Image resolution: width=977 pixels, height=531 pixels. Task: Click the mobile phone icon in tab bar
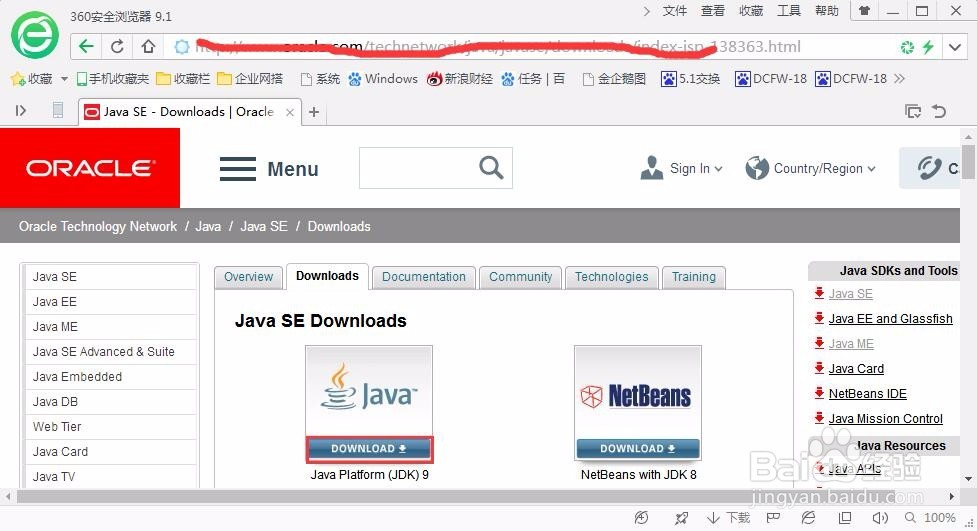[x=58, y=111]
